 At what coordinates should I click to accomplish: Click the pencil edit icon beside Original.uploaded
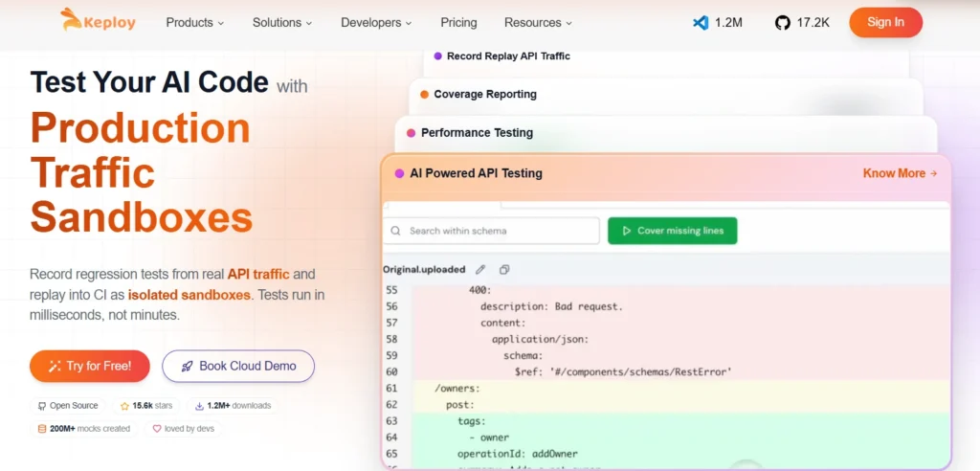point(480,270)
